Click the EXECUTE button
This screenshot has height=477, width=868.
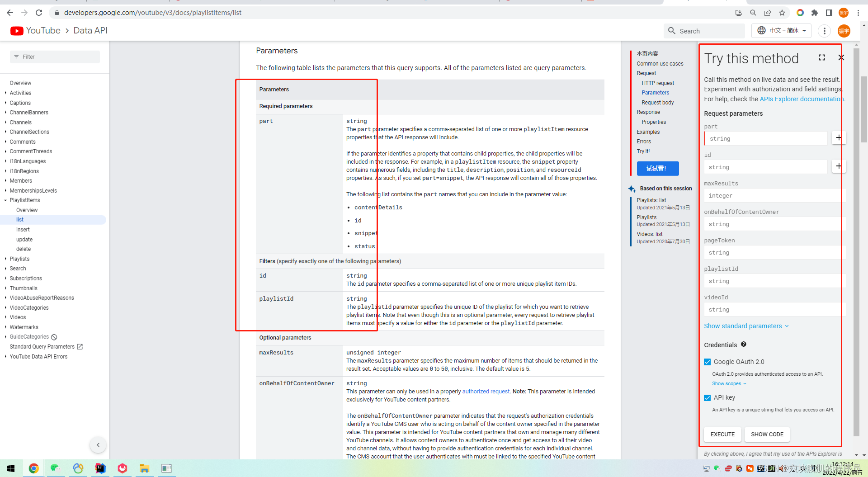(722, 434)
